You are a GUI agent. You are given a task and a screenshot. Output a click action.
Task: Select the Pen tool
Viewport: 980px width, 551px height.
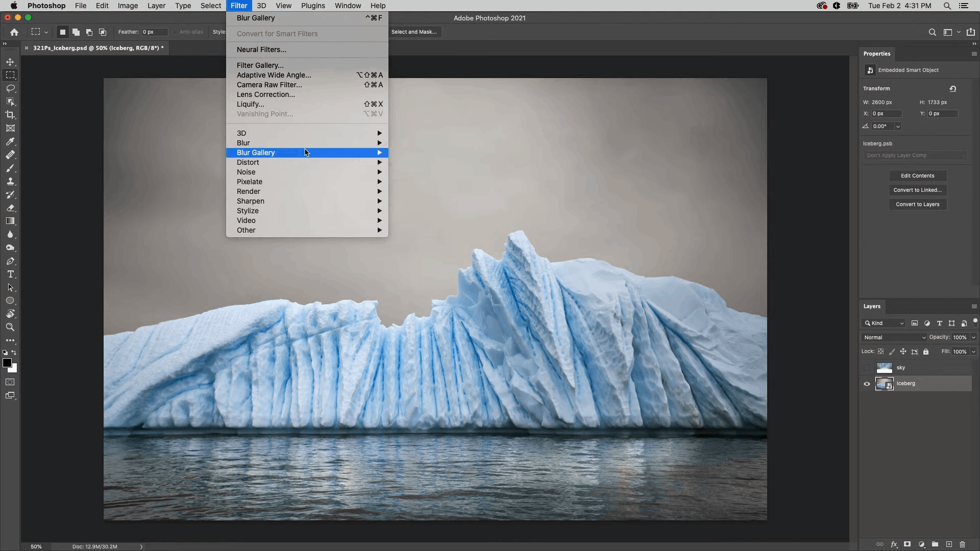(10, 261)
